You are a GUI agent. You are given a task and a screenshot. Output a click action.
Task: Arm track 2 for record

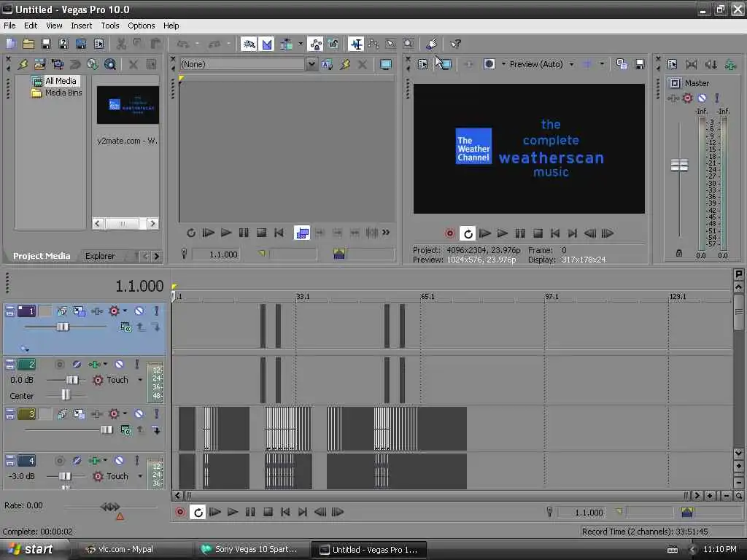[60, 365]
